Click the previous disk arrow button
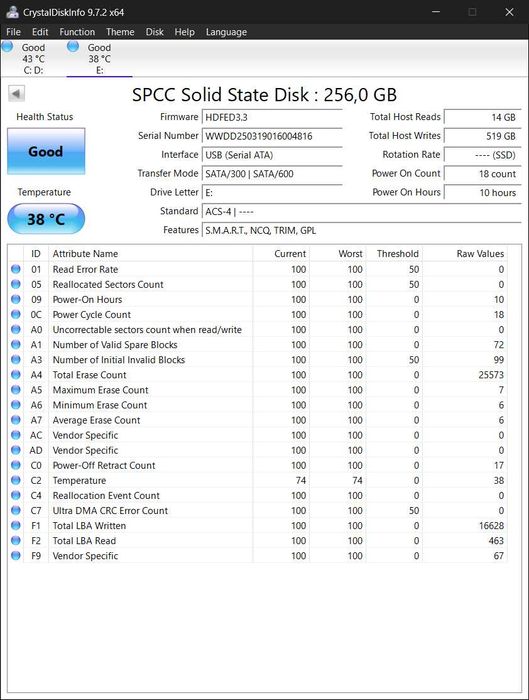This screenshot has width=529, height=700. point(17,94)
